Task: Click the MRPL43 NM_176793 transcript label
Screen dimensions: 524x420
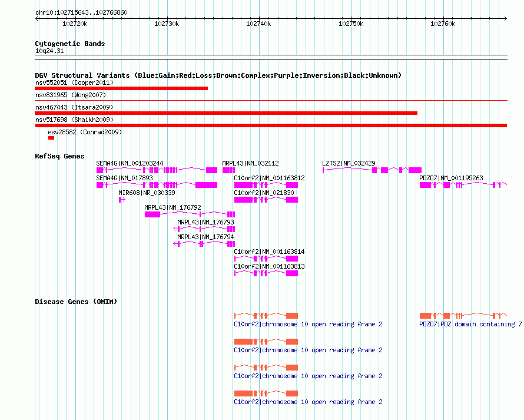Action: tap(205, 222)
